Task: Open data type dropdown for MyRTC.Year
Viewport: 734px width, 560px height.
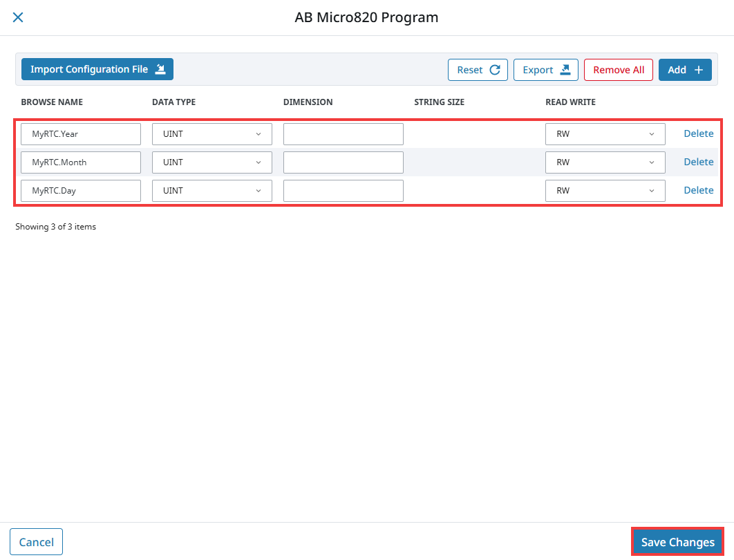Action: tap(212, 134)
